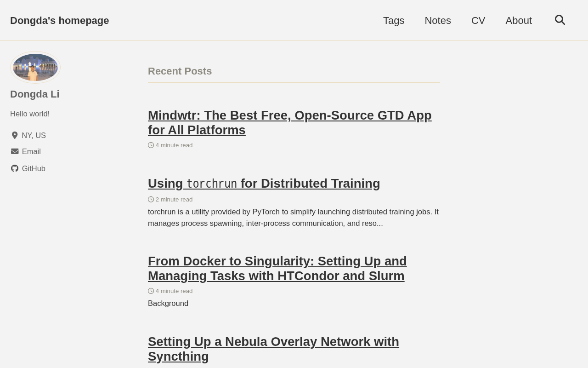Click the GitHub logo icon
This screenshot has width=588, height=368.
(15, 168)
